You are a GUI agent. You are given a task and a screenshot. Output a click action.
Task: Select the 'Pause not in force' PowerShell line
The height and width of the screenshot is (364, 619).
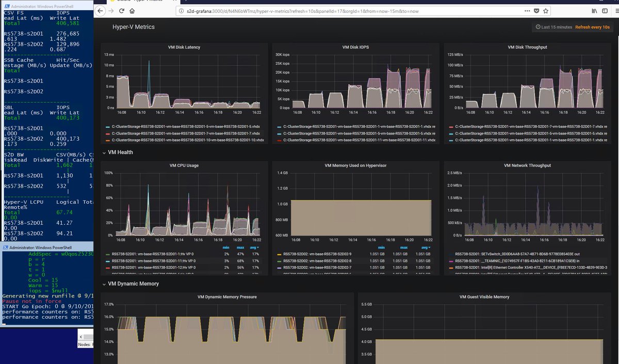pyautogui.click(x=31, y=301)
